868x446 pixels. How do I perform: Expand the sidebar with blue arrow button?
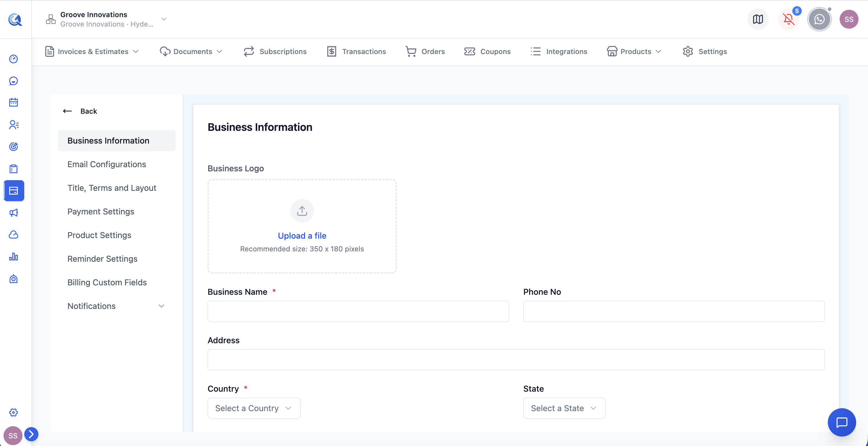[x=31, y=434]
